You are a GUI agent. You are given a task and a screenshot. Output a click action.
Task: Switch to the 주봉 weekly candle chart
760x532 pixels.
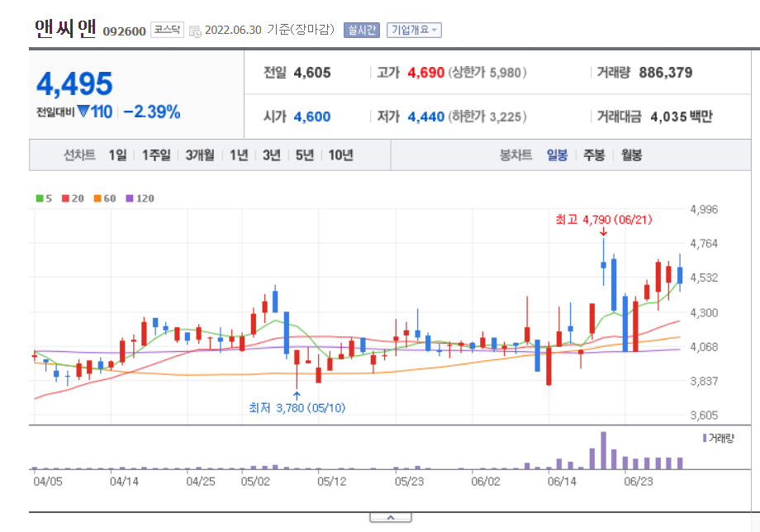click(x=594, y=155)
